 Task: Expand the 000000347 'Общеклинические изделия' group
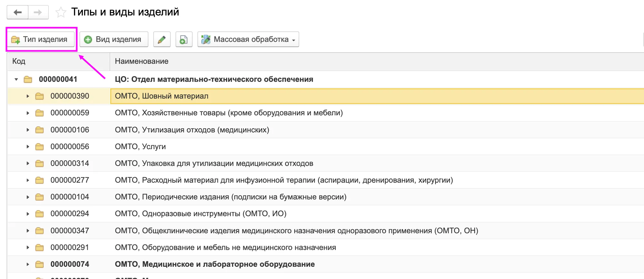coord(28,231)
